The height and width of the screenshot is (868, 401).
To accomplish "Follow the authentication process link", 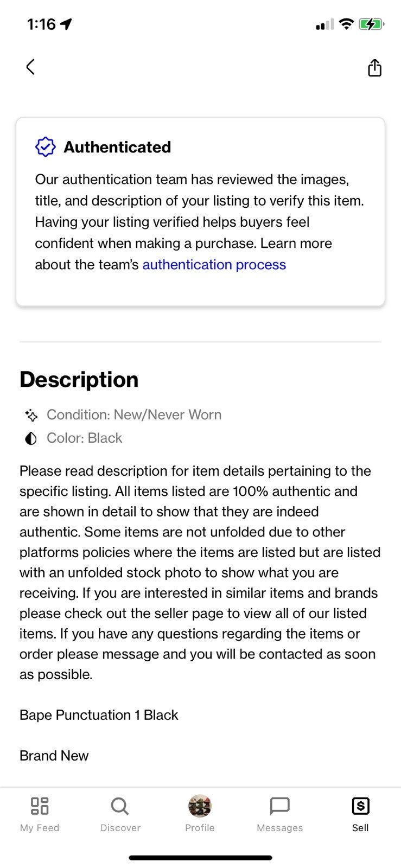I will point(214,265).
